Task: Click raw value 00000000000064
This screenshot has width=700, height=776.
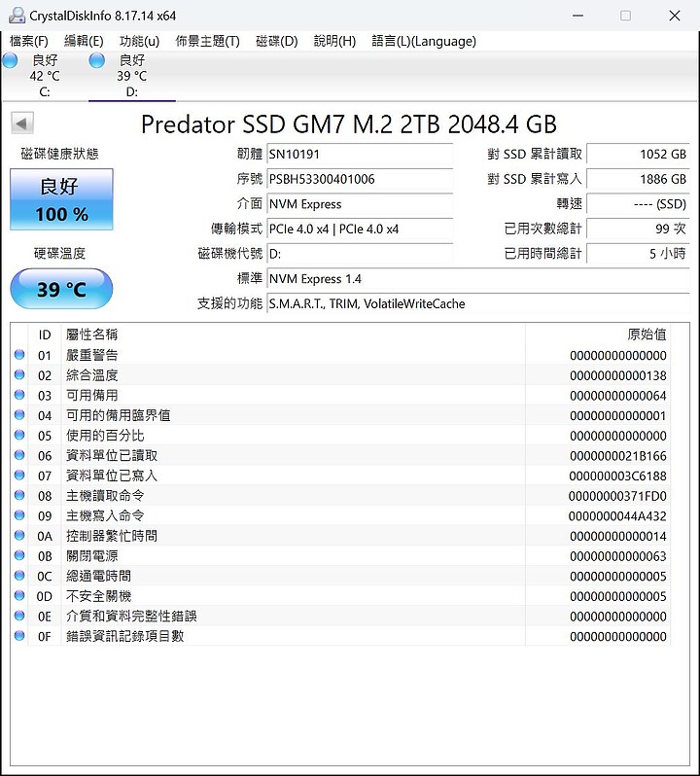Action: [618, 396]
